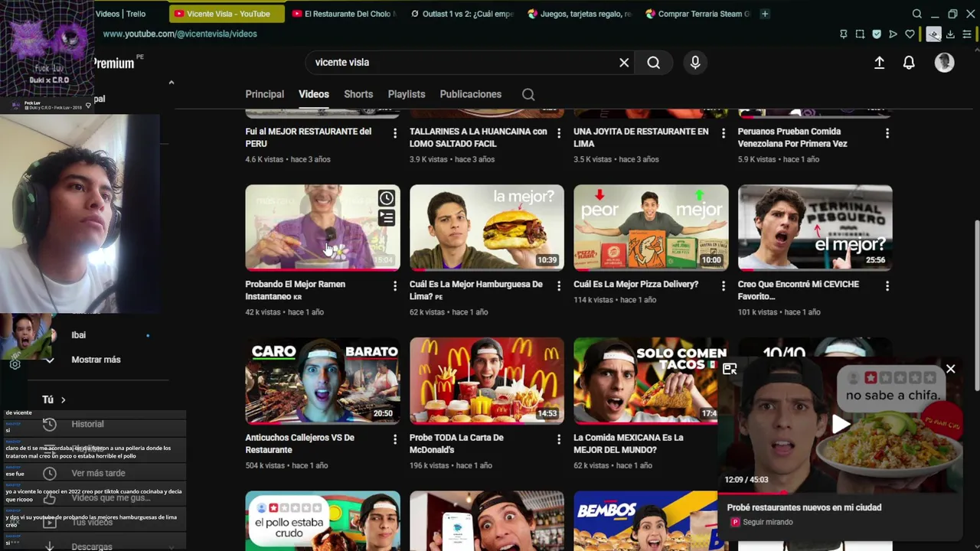Close the miniplayer
Viewport: 980px width, 551px height.
950,369
